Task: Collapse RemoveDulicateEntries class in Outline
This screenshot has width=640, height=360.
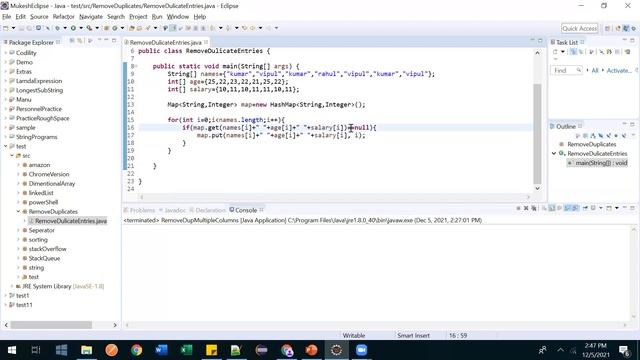Action: [x=554, y=153]
